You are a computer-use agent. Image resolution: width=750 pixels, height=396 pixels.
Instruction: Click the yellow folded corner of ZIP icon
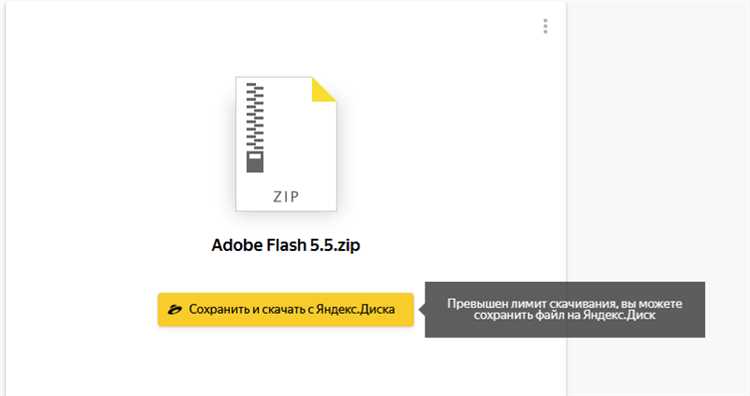324,90
